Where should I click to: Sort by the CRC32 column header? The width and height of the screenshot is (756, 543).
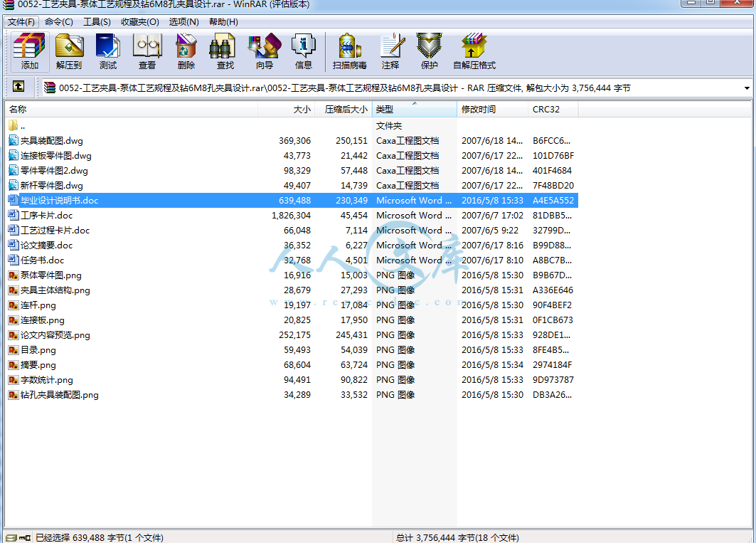click(553, 110)
